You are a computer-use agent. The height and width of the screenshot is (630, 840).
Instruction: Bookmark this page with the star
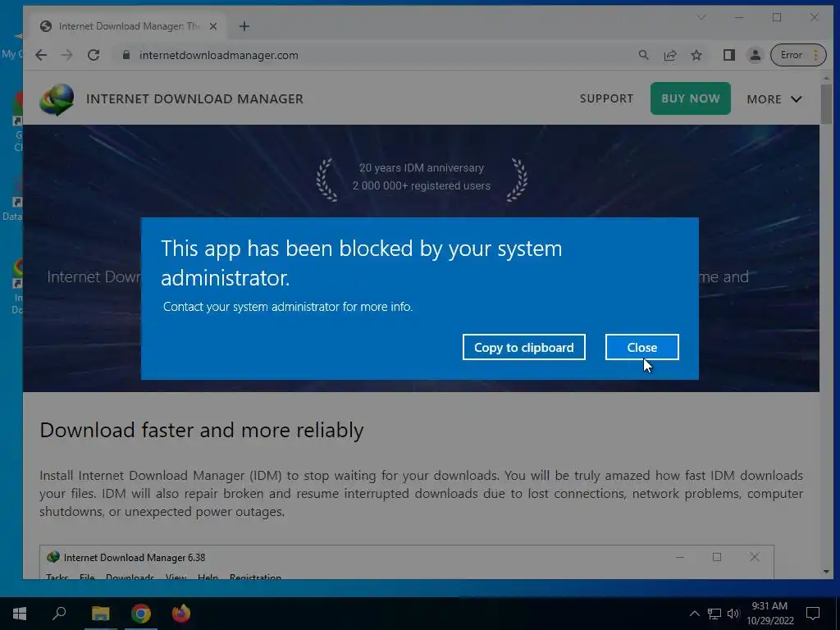(696, 55)
